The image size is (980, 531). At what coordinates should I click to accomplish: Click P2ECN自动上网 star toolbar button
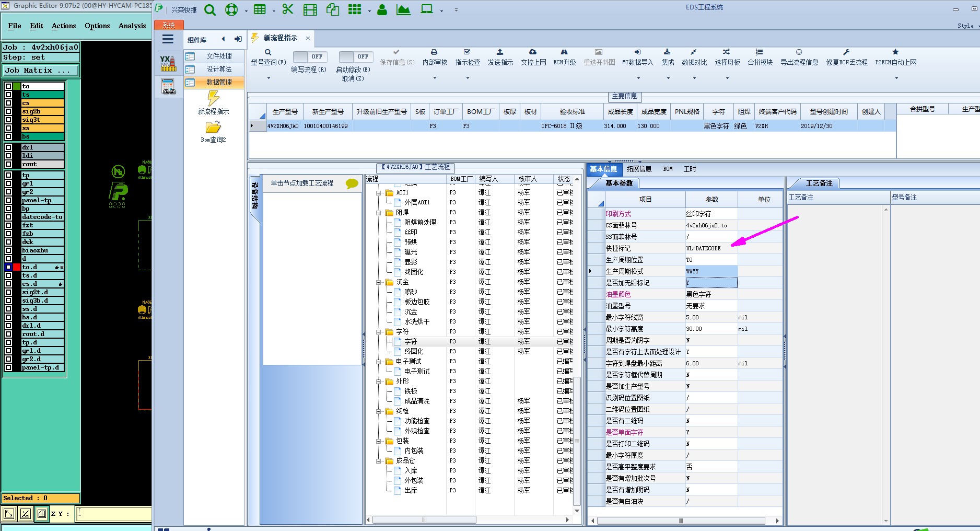coord(896,57)
